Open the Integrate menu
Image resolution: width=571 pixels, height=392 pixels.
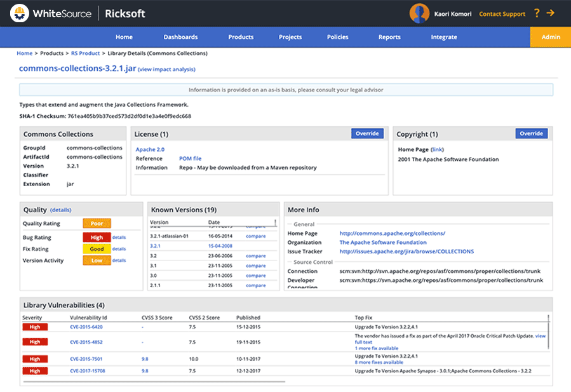point(444,37)
